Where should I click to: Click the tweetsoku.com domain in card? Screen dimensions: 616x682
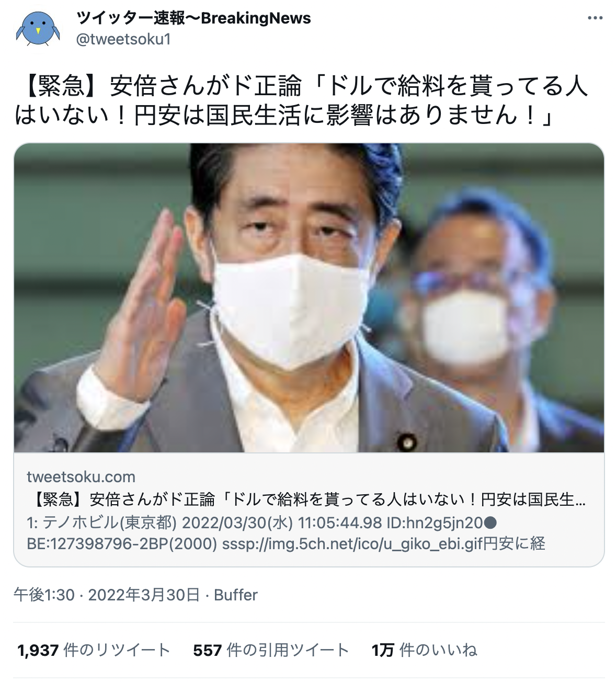tap(81, 477)
